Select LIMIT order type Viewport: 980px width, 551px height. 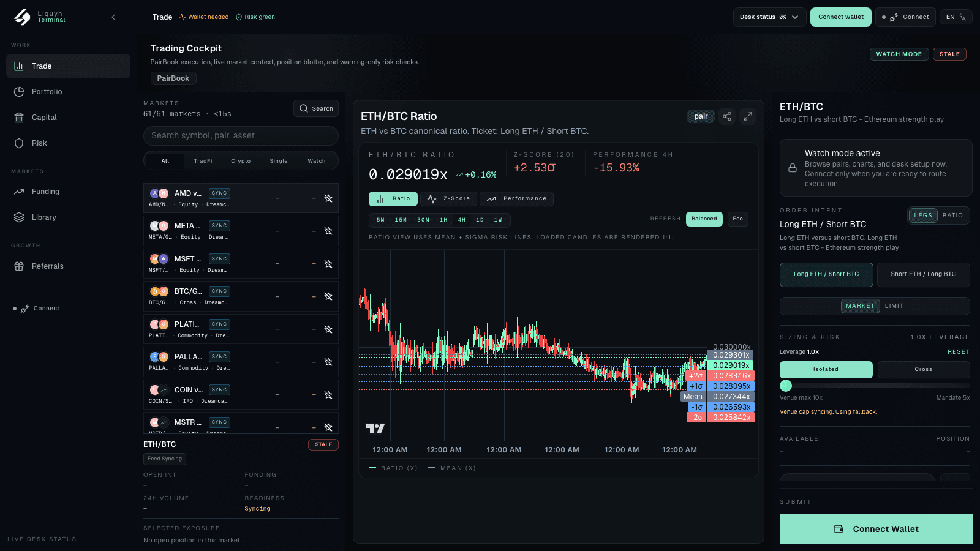coord(894,306)
